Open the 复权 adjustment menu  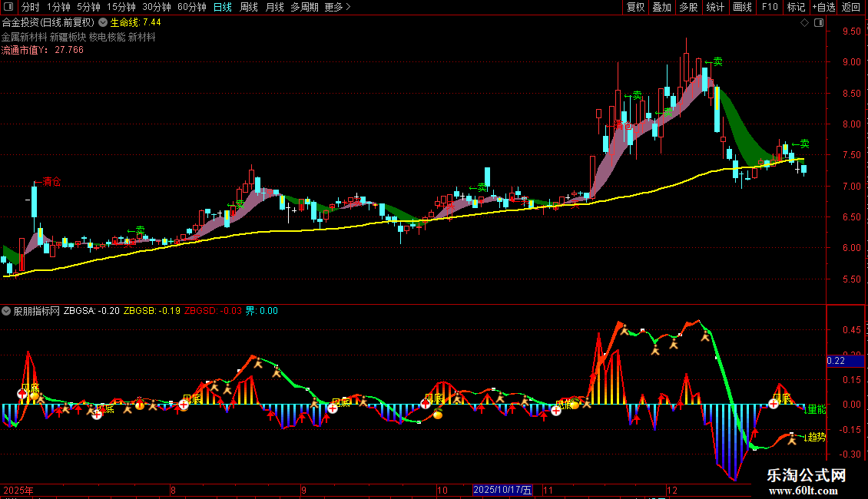635,7
